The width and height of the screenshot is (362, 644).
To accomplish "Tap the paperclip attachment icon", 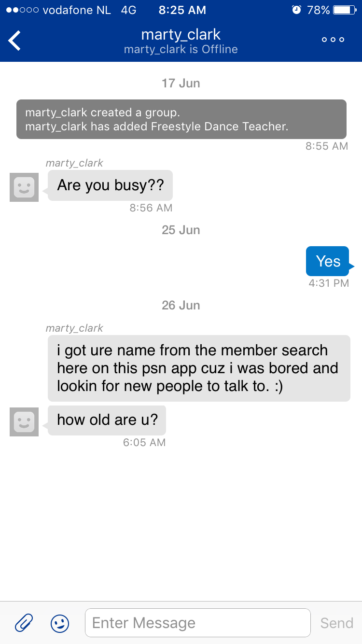I will pyautogui.click(x=24, y=623).
